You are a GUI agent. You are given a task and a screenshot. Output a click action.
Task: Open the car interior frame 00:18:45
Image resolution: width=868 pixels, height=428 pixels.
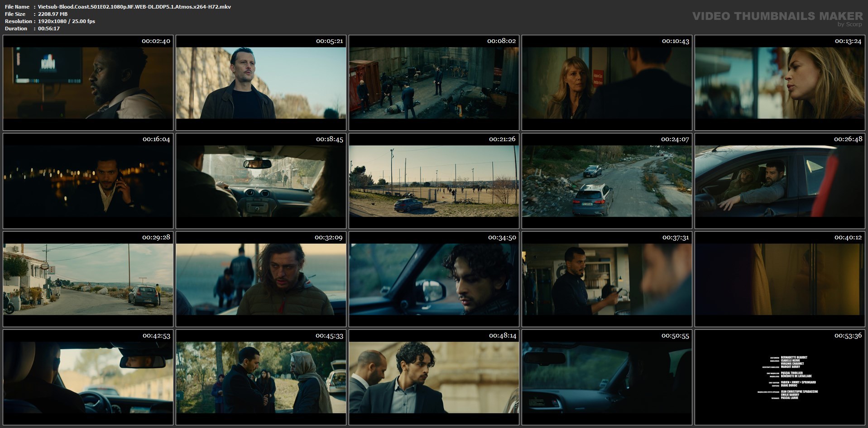pyautogui.click(x=261, y=181)
